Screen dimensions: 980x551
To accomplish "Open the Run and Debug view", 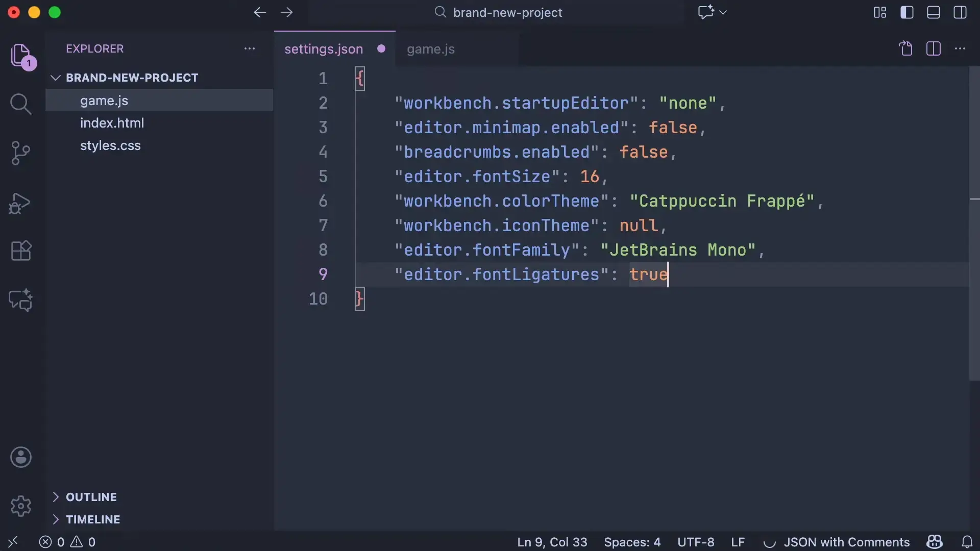I will 20,203.
